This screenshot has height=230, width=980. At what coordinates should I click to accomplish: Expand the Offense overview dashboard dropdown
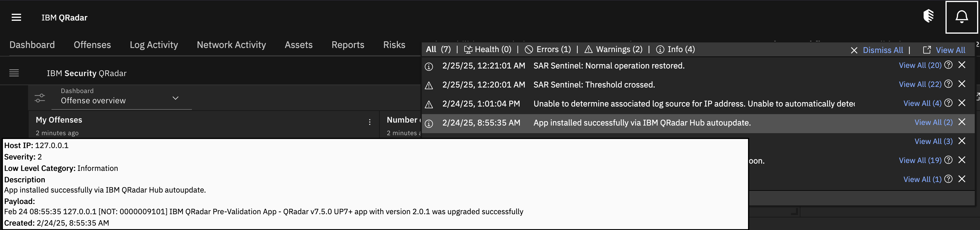[x=176, y=98]
